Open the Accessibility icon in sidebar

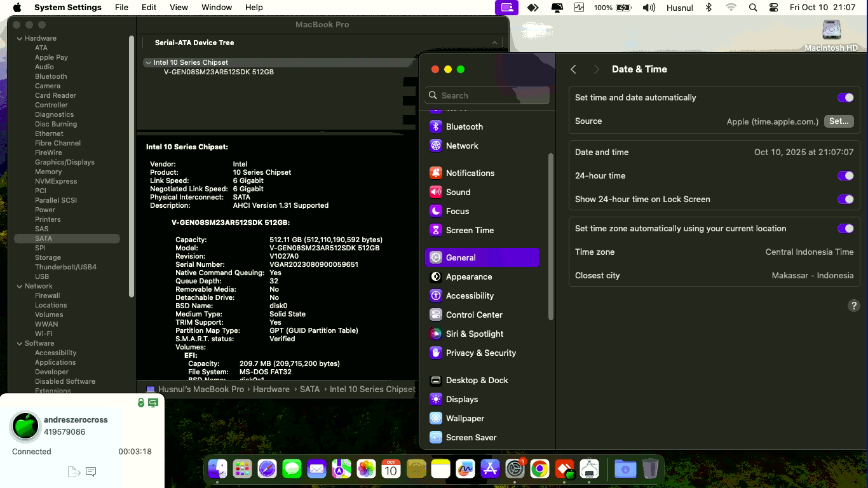[x=435, y=295]
